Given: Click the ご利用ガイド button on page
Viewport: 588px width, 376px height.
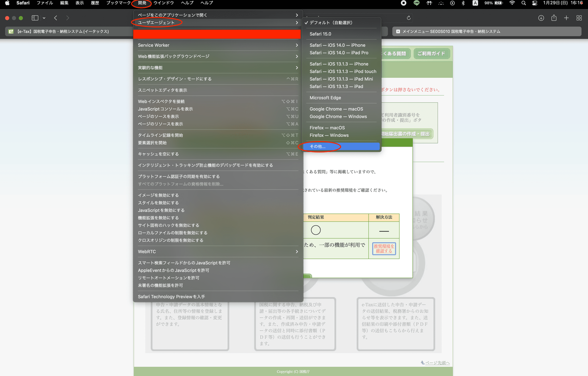Looking at the screenshot, I should coord(432,53).
